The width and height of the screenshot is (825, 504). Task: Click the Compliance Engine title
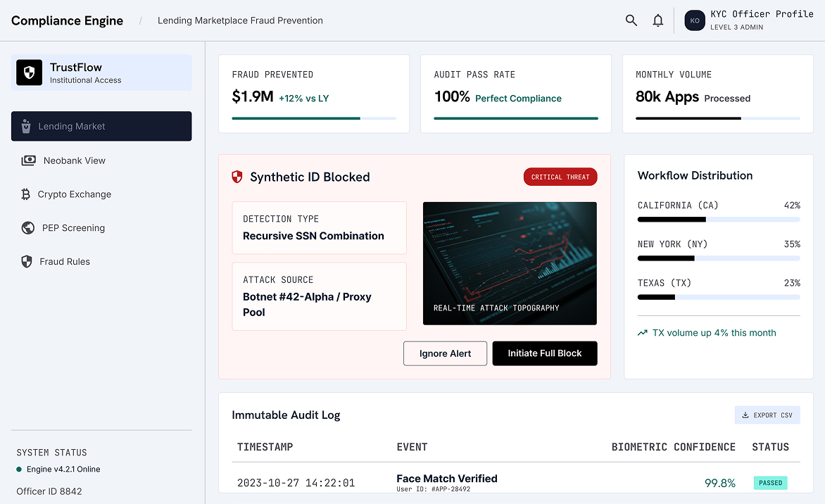[68, 20]
